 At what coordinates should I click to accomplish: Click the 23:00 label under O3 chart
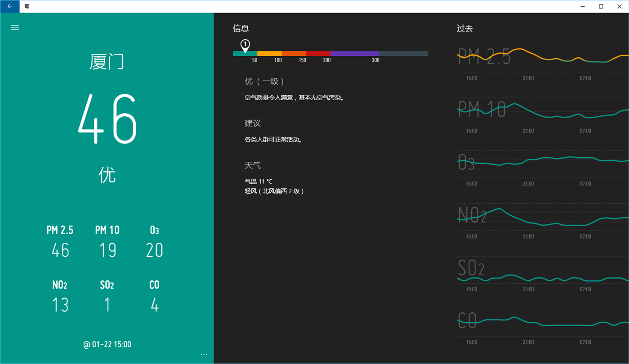pyautogui.click(x=528, y=184)
